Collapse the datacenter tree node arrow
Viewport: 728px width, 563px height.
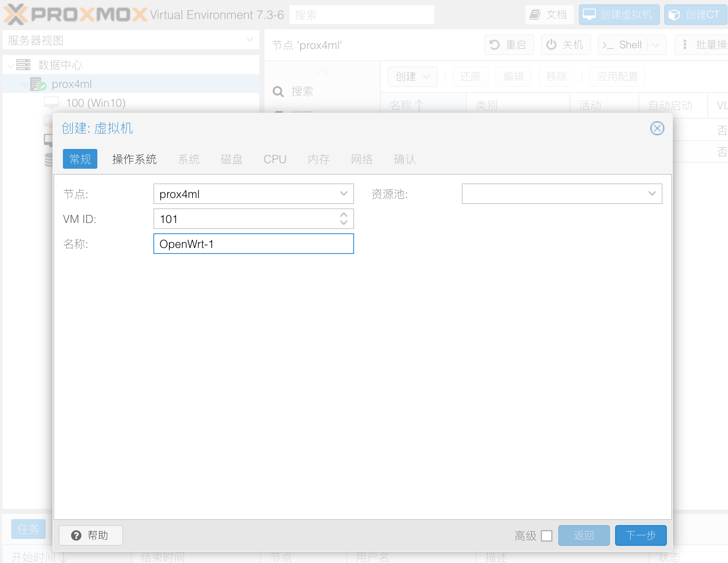click(10, 65)
